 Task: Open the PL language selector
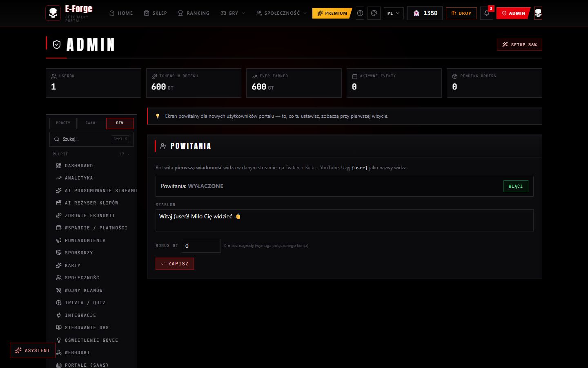click(x=394, y=13)
